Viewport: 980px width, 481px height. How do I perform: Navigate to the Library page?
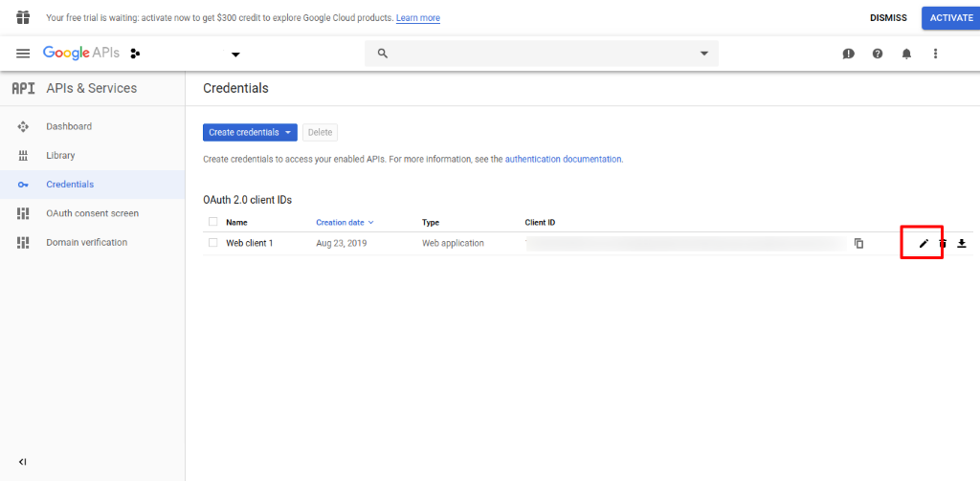pyautogui.click(x=60, y=155)
